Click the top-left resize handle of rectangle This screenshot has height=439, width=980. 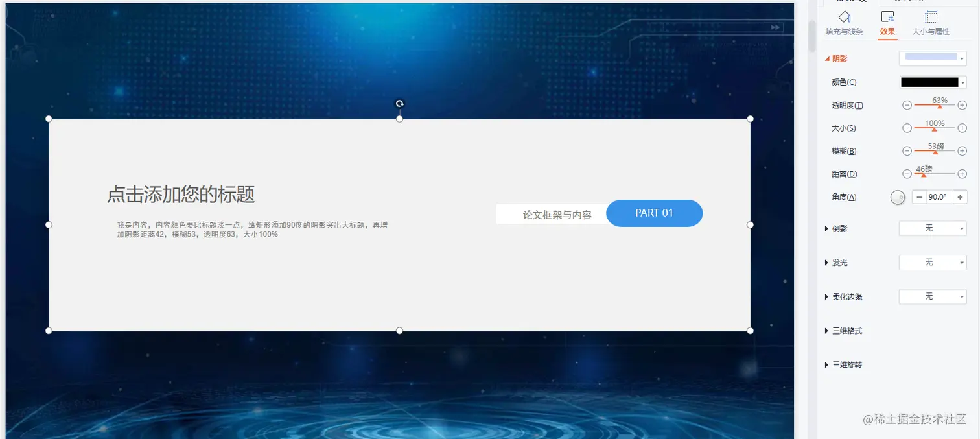[49, 119]
